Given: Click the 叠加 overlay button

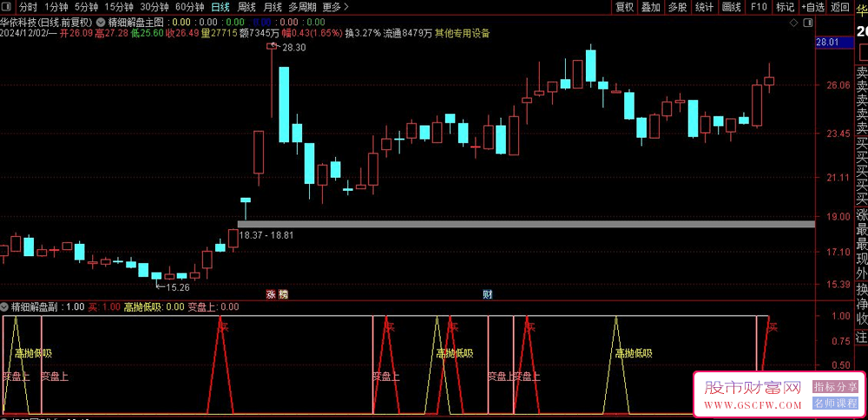Looking at the screenshot, I should 651,7.
